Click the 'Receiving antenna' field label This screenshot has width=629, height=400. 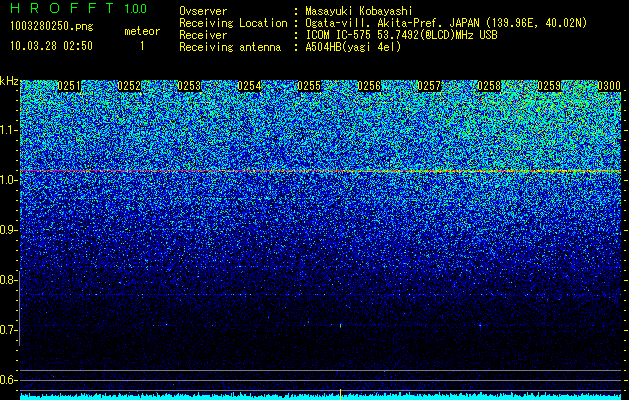[x=230, y=47]
